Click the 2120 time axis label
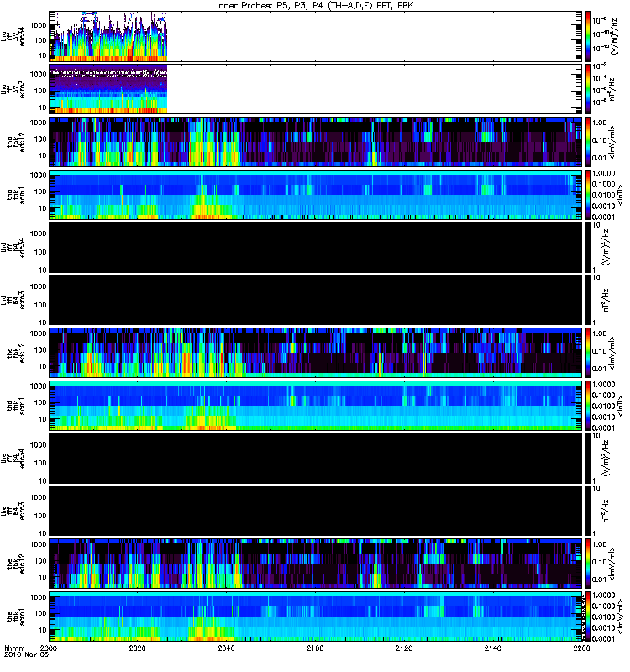The width and height of the screenshot is (630, 672). click(404, 648)
